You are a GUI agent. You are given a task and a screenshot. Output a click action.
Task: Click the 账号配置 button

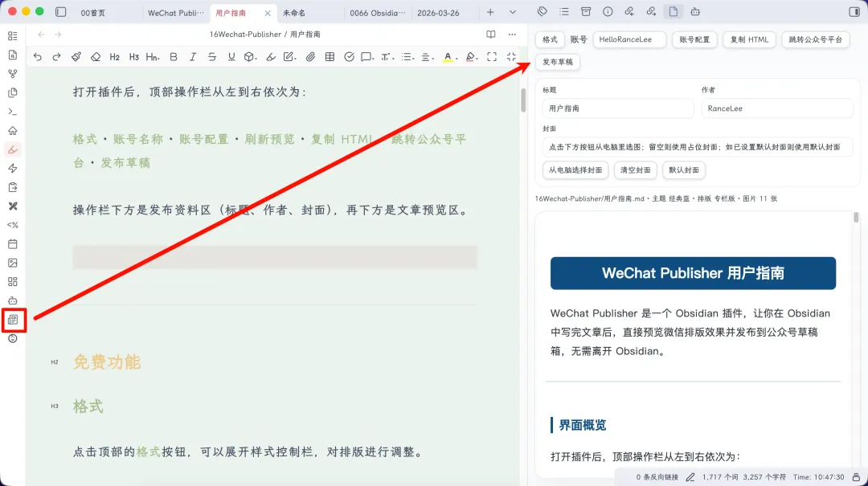coord(694,39)
